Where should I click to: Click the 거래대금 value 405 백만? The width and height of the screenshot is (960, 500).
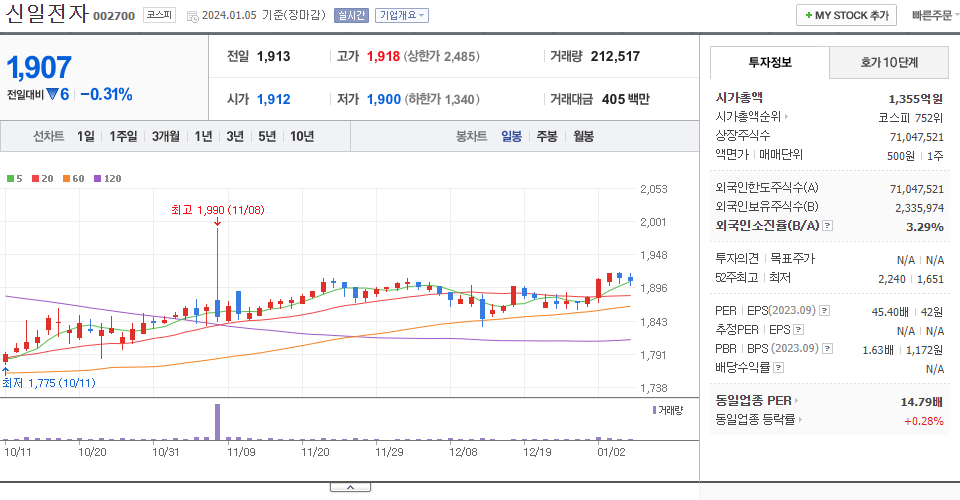tap(626, 99)
